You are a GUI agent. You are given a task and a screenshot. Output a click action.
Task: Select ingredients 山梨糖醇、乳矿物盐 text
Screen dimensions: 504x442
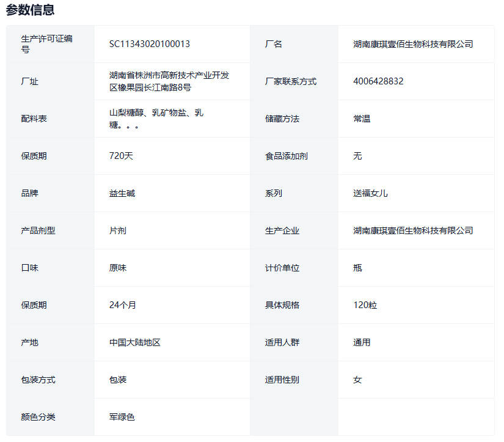[148, 113]
